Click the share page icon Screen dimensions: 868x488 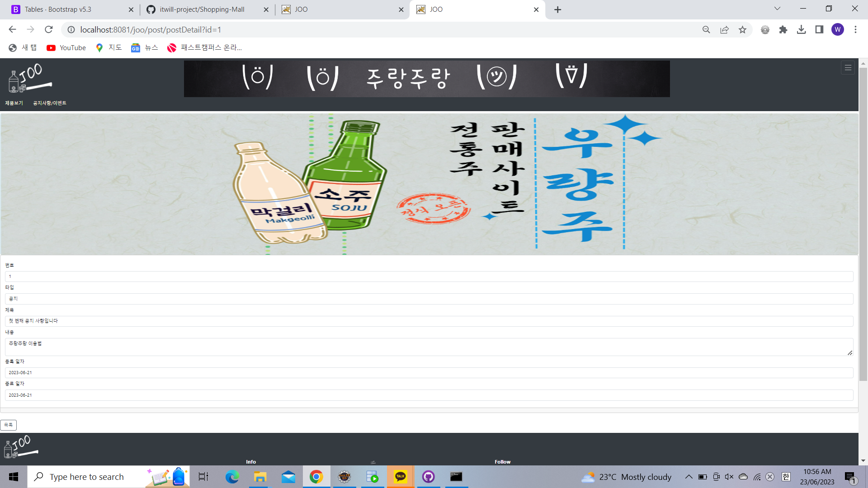(724, 30)
